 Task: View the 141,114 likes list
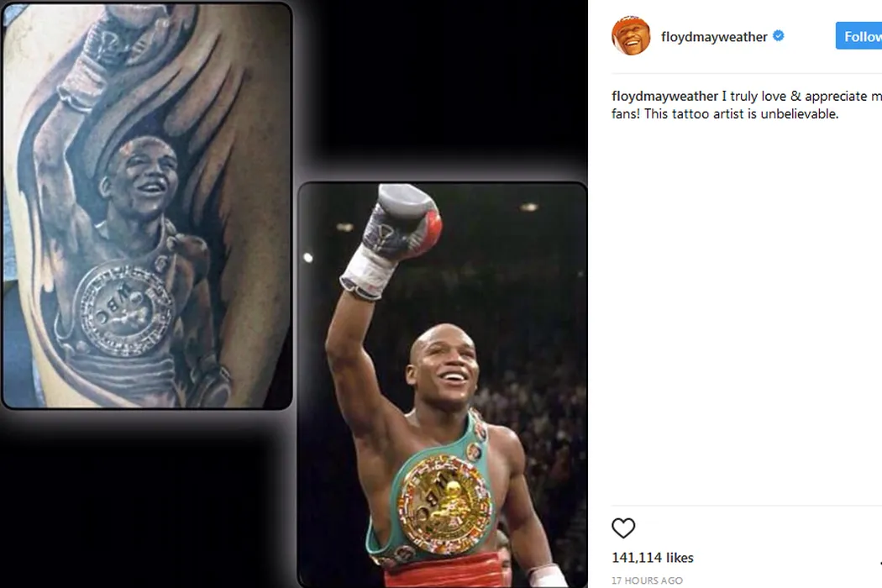click(x=653, y=558)
